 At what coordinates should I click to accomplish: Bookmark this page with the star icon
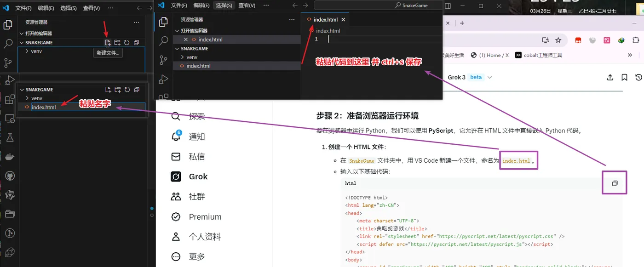pos(558,40)
